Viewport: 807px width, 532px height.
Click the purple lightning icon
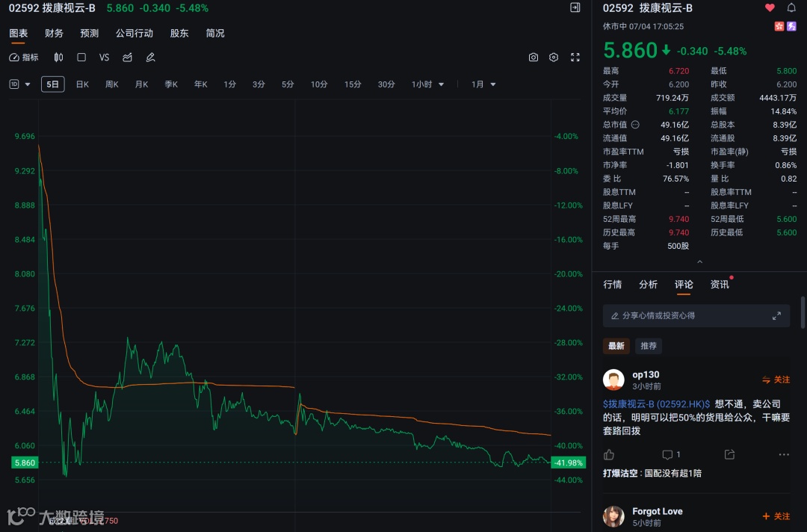tap(791, 26)
